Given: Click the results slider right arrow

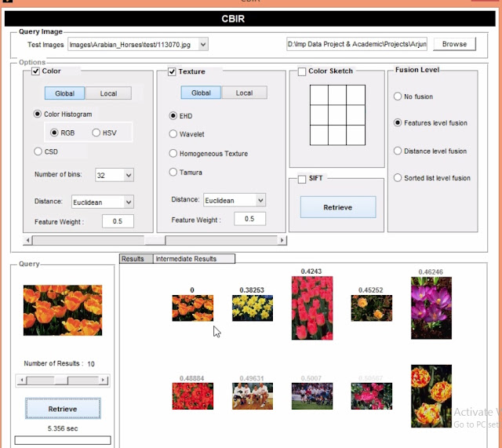Looking at the screenshot, I should (x=103, y=381).
